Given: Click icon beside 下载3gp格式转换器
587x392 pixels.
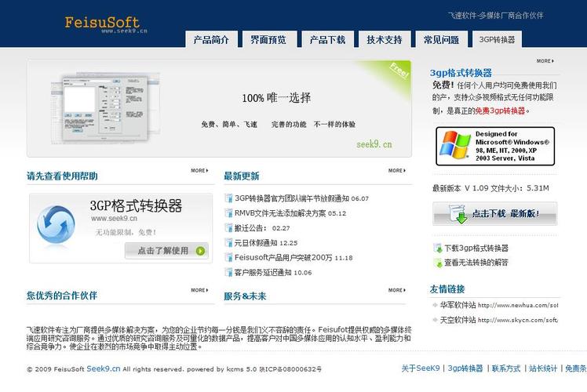Looking at the screenshot, I should pos(438,248).
